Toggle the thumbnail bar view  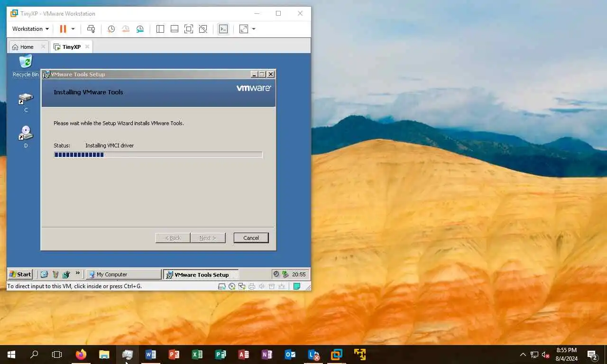tap(175, 29)
